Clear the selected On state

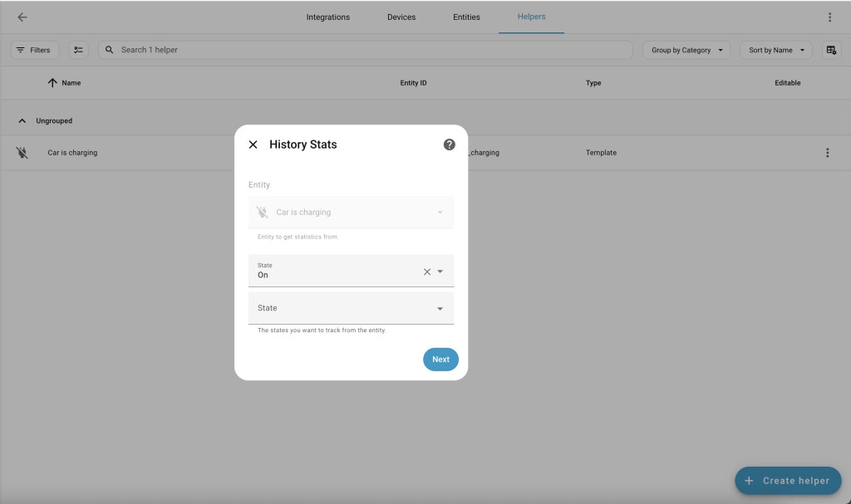427,272
